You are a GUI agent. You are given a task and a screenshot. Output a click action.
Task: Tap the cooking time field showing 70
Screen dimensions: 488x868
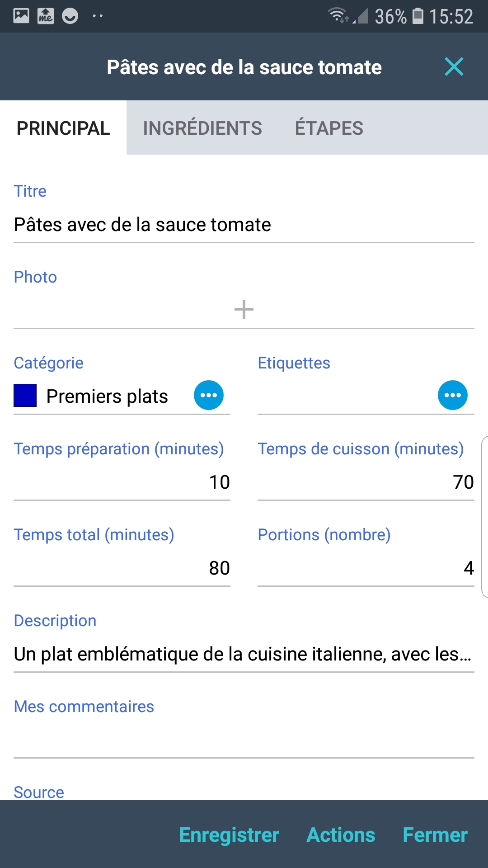[x=366, y=482]
